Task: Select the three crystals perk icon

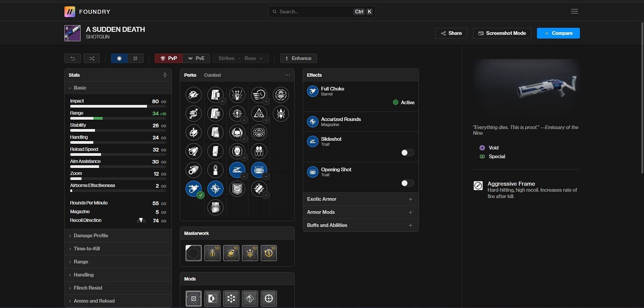Action: 259,151
